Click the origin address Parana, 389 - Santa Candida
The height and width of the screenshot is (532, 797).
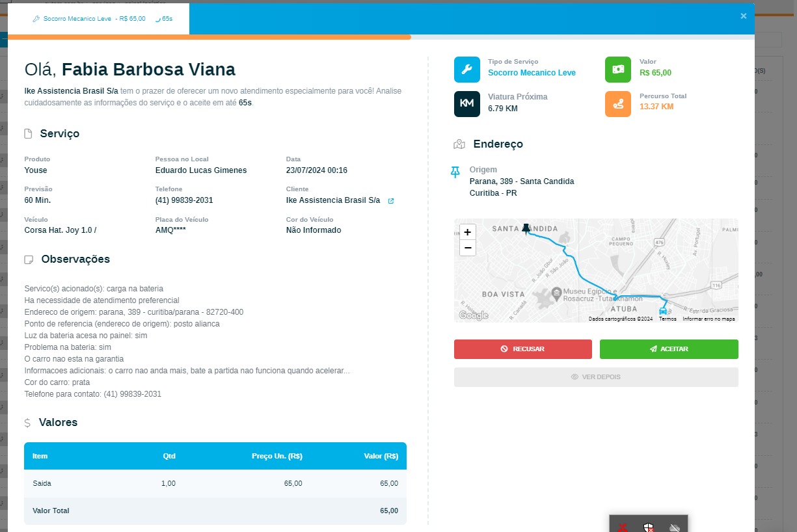click(x=522, y=181)
